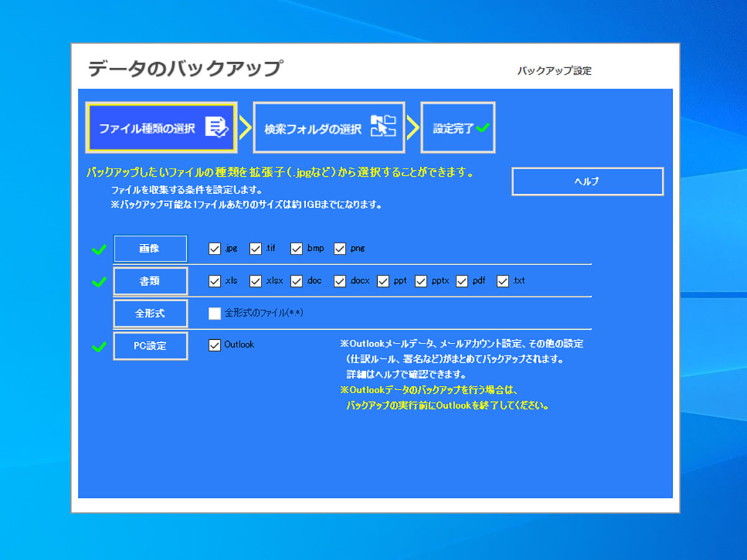Uncheck the .pdf checkbox
Viewport: 747px width, 560px height.
(x=462, y=281)
